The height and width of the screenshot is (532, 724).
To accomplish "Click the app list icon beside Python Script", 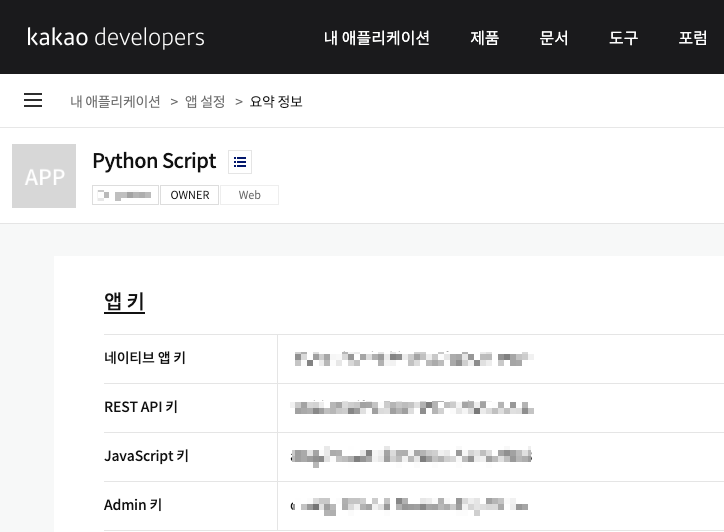I will point(240,162).
